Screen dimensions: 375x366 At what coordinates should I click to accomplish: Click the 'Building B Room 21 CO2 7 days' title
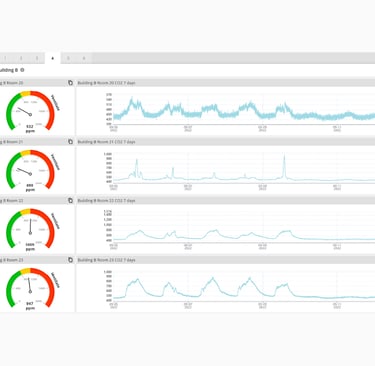[x=106, y=142]
